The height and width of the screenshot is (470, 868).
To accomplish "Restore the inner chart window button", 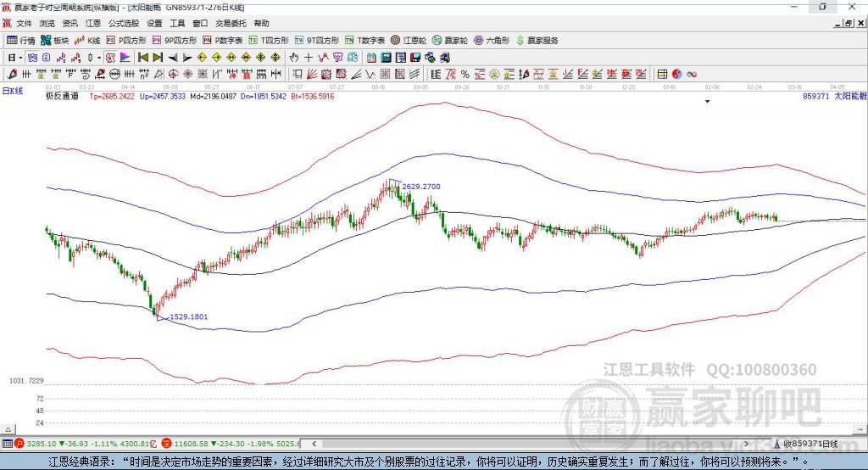I will (849, 23).
